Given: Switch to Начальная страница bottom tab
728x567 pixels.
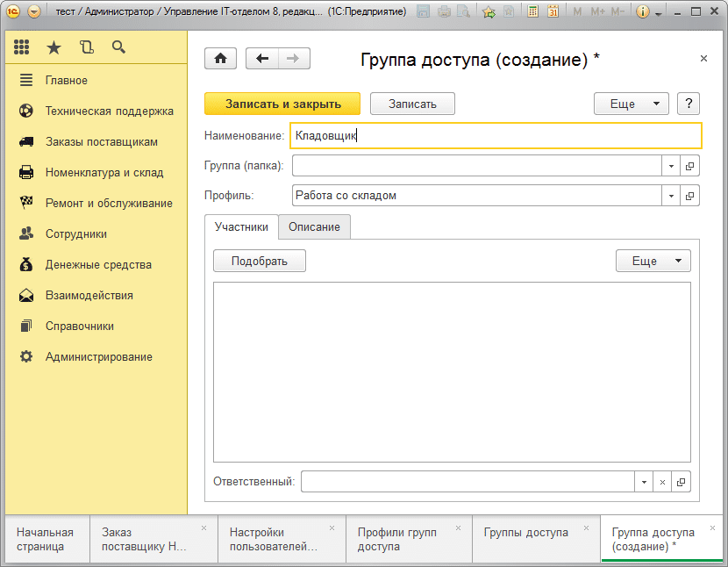Looking at the screenshot, I should 47,539.
